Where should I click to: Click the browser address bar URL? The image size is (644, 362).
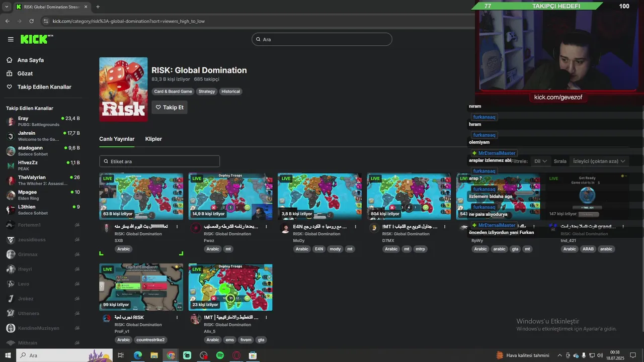coord(128,21)
